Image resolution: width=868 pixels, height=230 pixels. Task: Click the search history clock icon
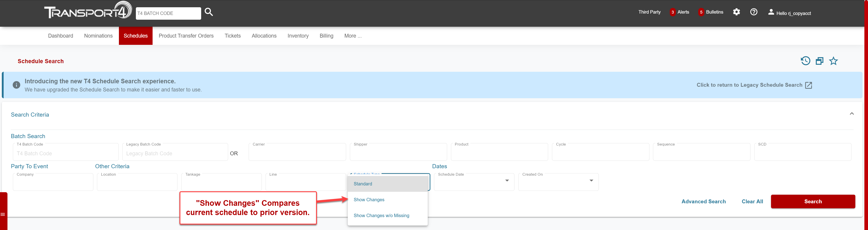click(x=805, y=61)
